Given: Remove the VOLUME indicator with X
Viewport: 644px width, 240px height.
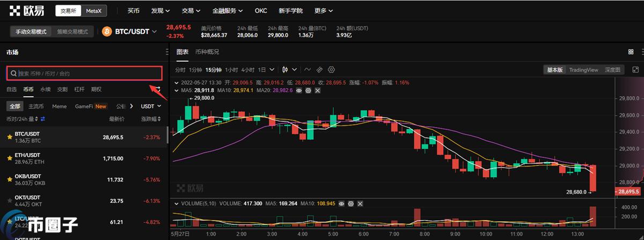Looking at the screenshot, I should point(359,203).
